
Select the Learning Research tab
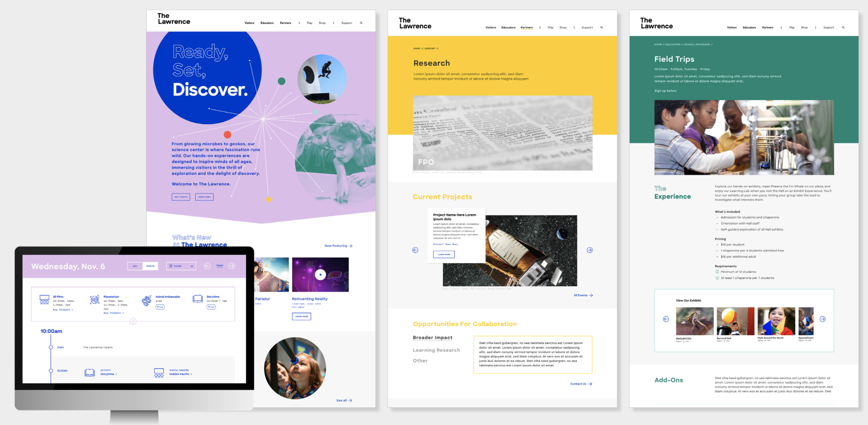(436, 350)
